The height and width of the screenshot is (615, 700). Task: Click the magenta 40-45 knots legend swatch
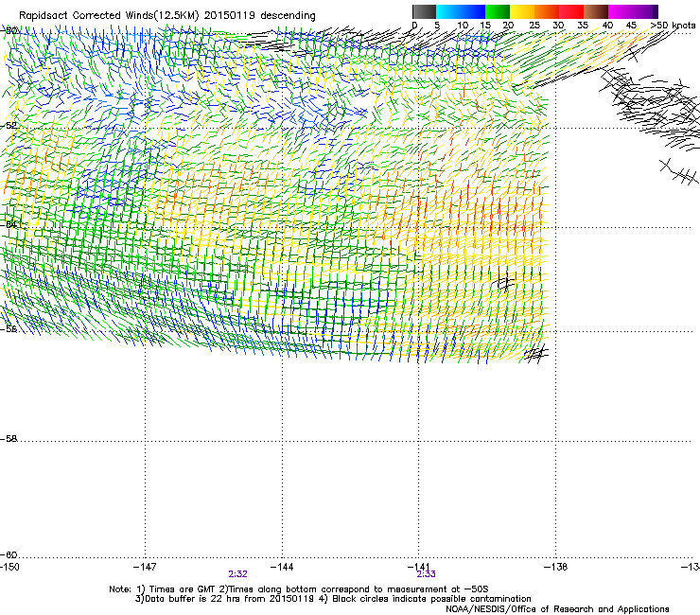click(621, 11)
